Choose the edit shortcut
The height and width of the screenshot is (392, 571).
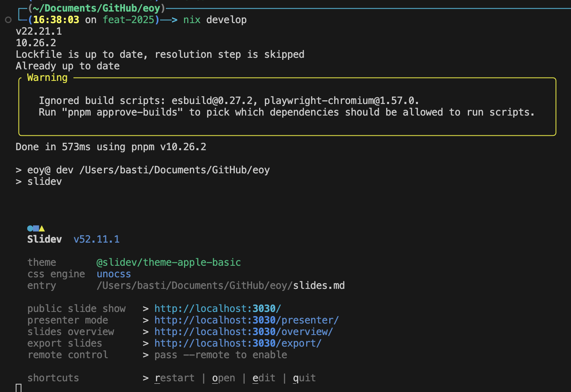[x=264, y=378]
